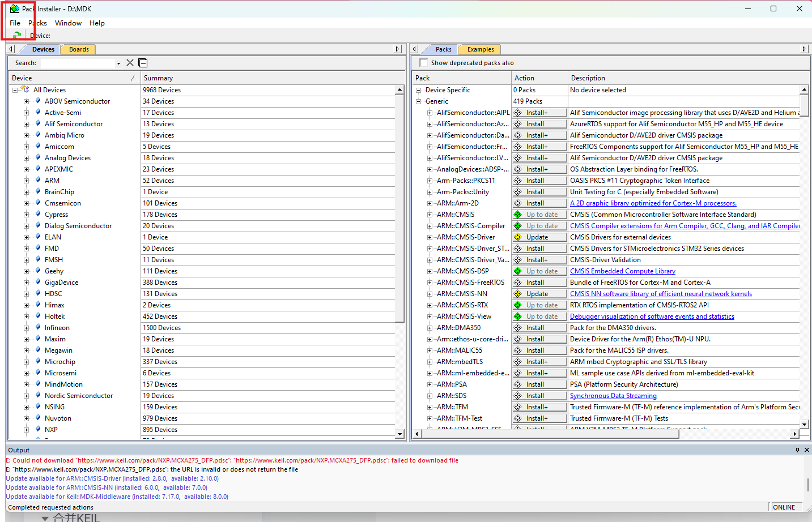
Task: Click the Action column header
Action: [x=539, y=78]
